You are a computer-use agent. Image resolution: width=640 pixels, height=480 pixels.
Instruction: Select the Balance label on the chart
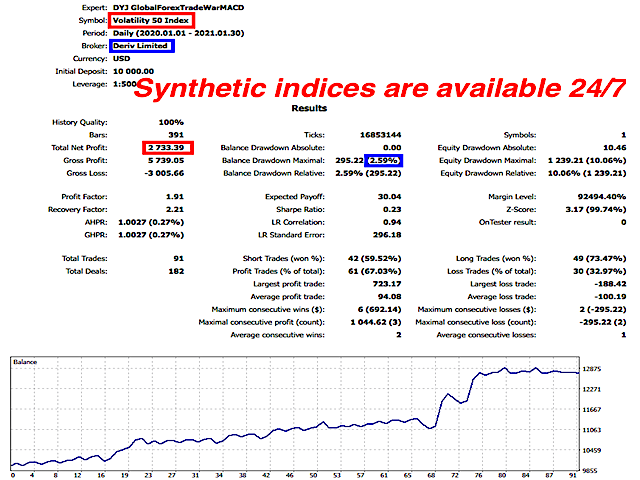[x=25, y=362]
